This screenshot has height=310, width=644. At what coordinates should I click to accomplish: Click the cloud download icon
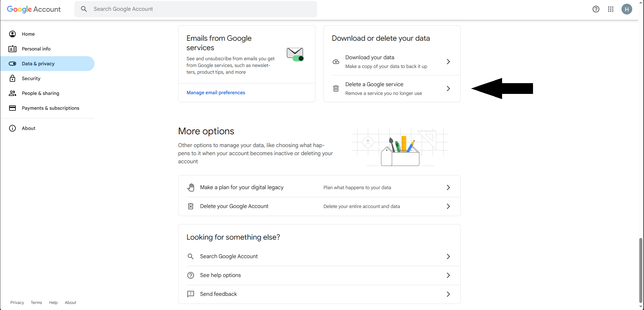336,62
